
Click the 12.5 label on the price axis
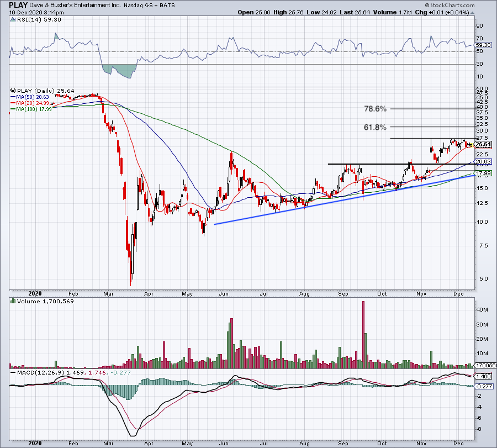coord(482,203)
